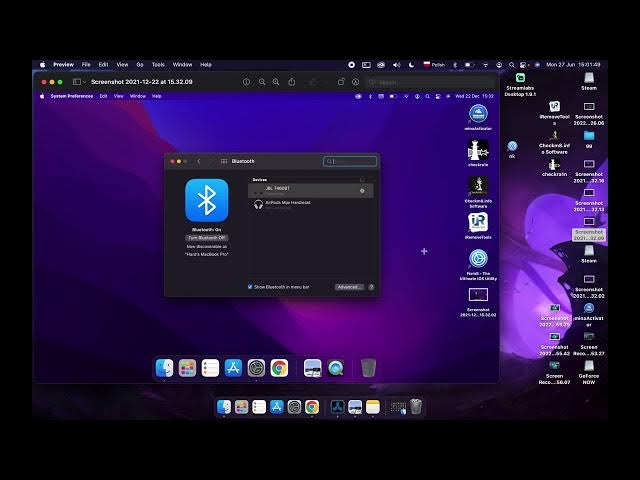
Task: Open the Downloads stack in the Dock
Action: pyautogui.click(x=398, y=407)
